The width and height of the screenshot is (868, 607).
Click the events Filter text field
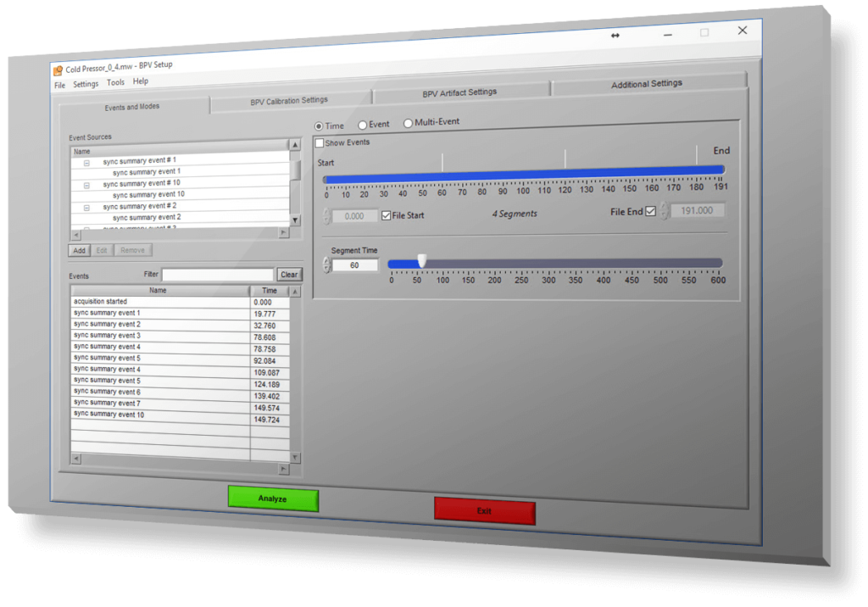tap(218, 275)
